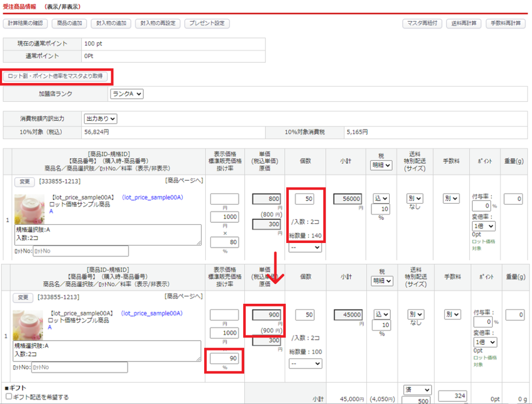
Task: Click the subtotal field showing 56000
Action: (x=347, y=199)
